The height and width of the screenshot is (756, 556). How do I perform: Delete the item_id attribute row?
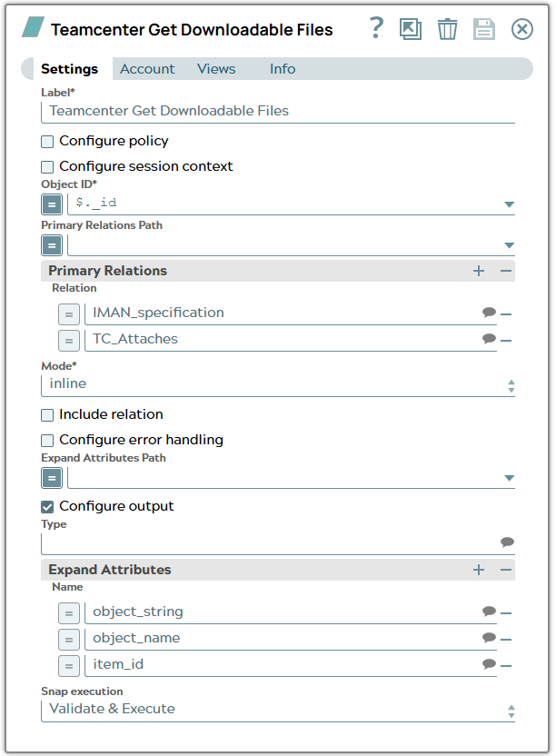[x=506, y=666]
